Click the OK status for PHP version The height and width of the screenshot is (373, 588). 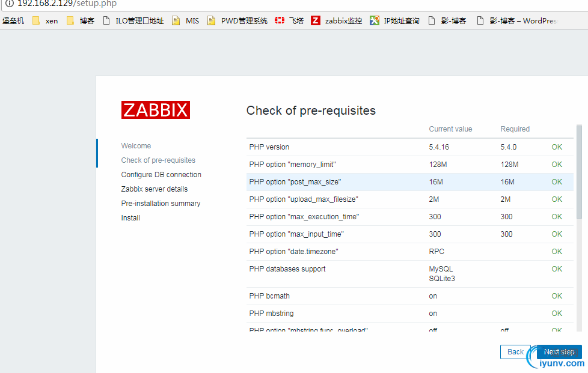[x=557, y=147]
